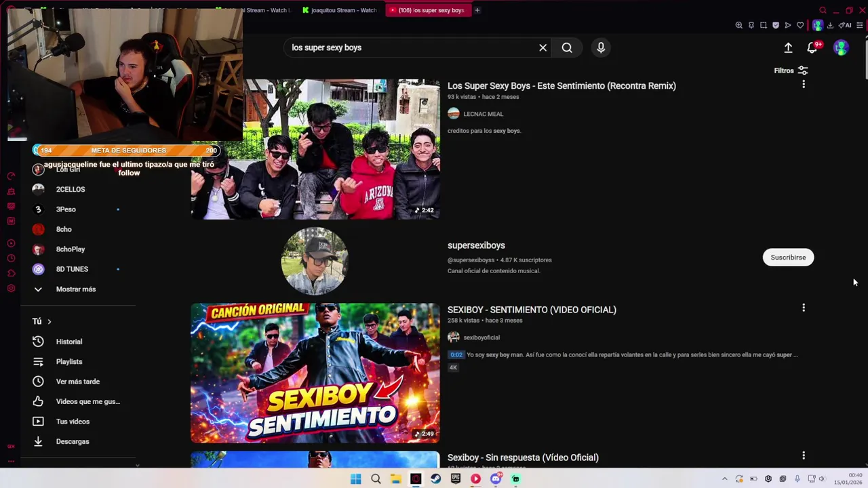Open the browser AI assistant button
Screen dimensions: 868x488
pos(845,25)
